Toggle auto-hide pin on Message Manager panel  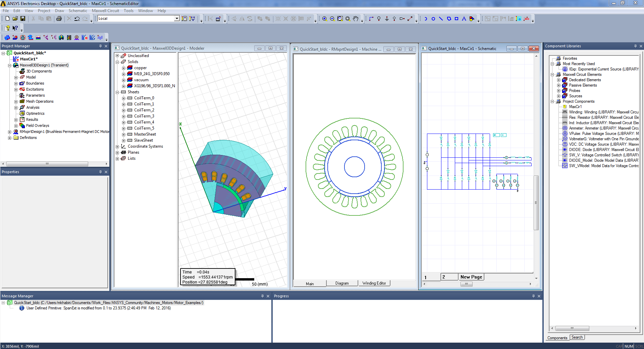pos(262,296)
